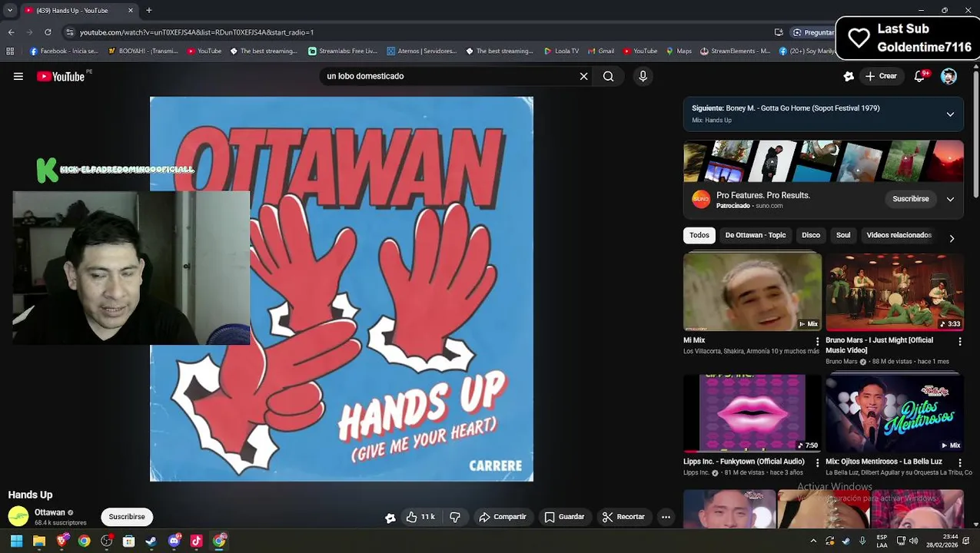Open File Explorer from taskbar

point(39,541)
